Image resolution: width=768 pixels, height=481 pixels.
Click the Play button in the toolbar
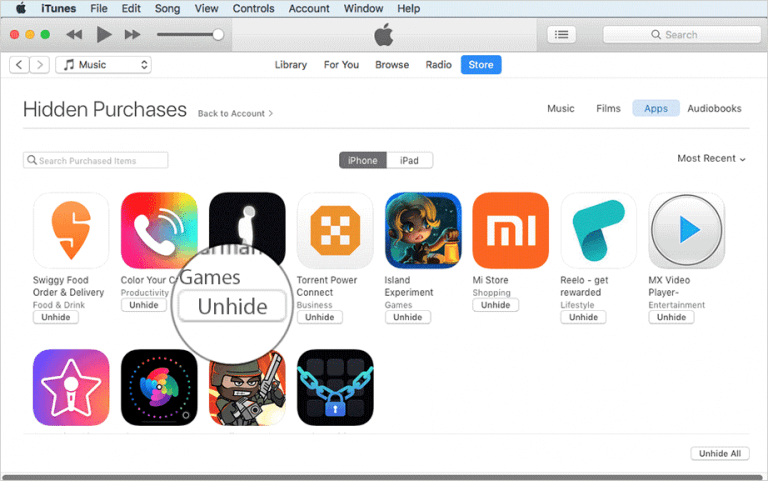104,34
